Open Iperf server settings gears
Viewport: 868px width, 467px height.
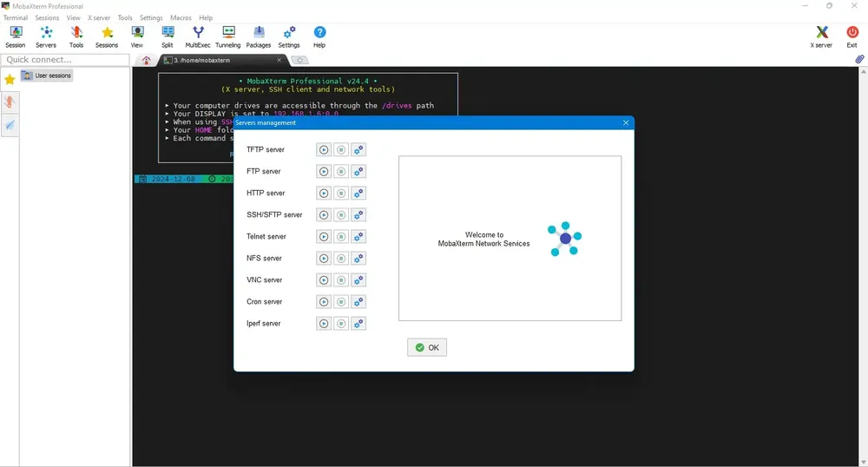358,324
